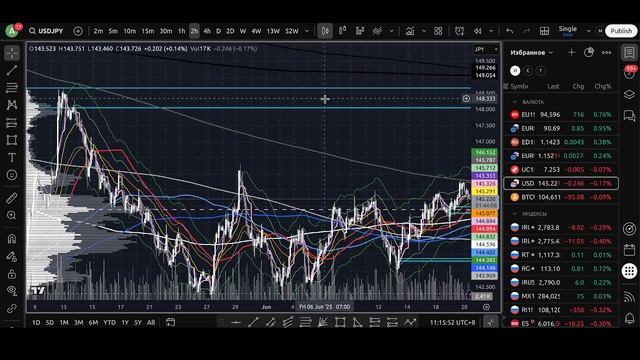Viewport: 640px width, 360px height.
Task: Redo the chart action
Action: 527,31
